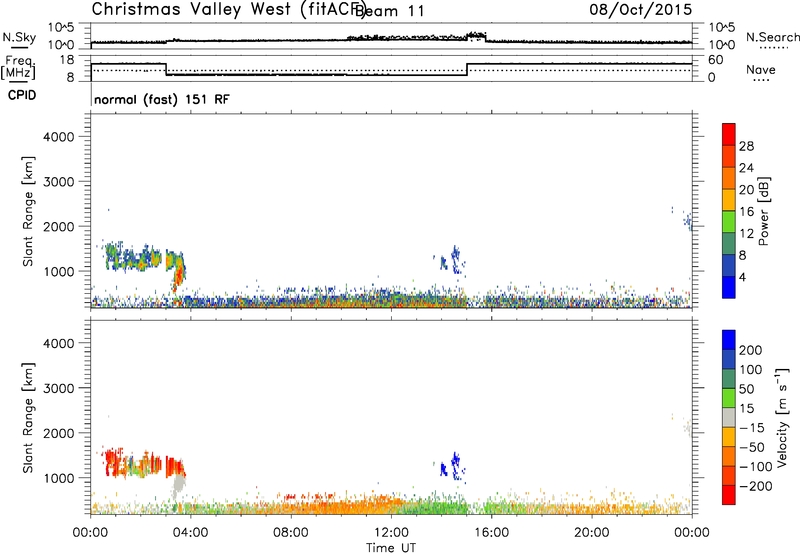
Task: Click the 'Time UT' axis label
Action: click(x=391, y=548)
